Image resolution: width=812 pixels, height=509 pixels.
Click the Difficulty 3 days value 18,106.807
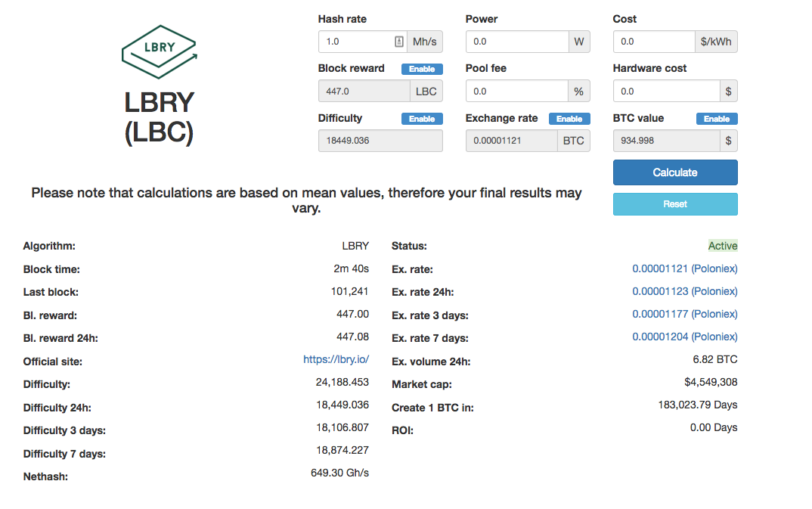coord(342,428)
